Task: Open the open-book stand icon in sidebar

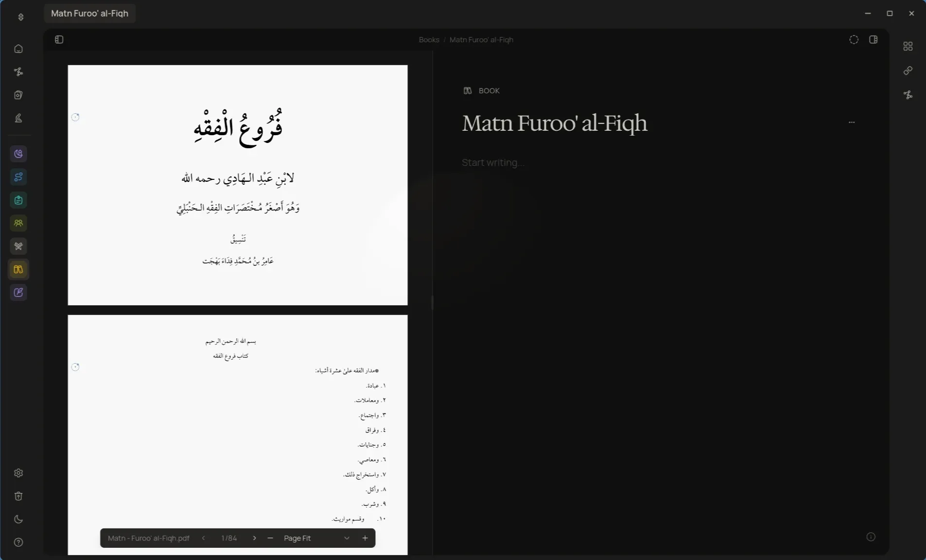Action: [x=18, y=246]
